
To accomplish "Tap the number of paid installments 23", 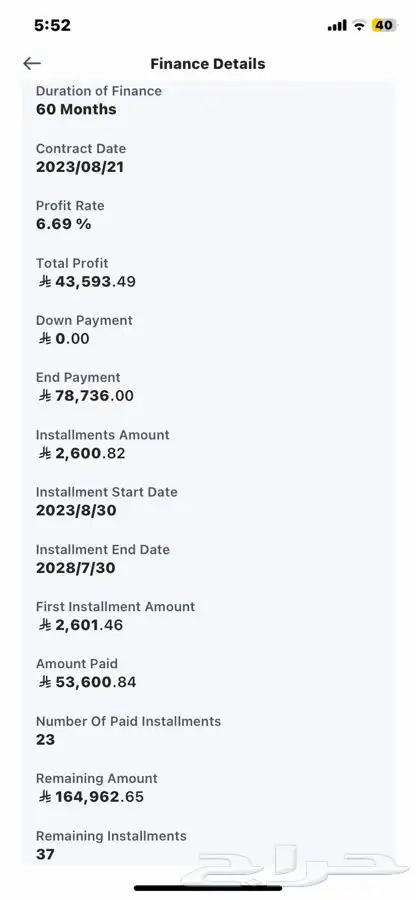I will (45, 740).
